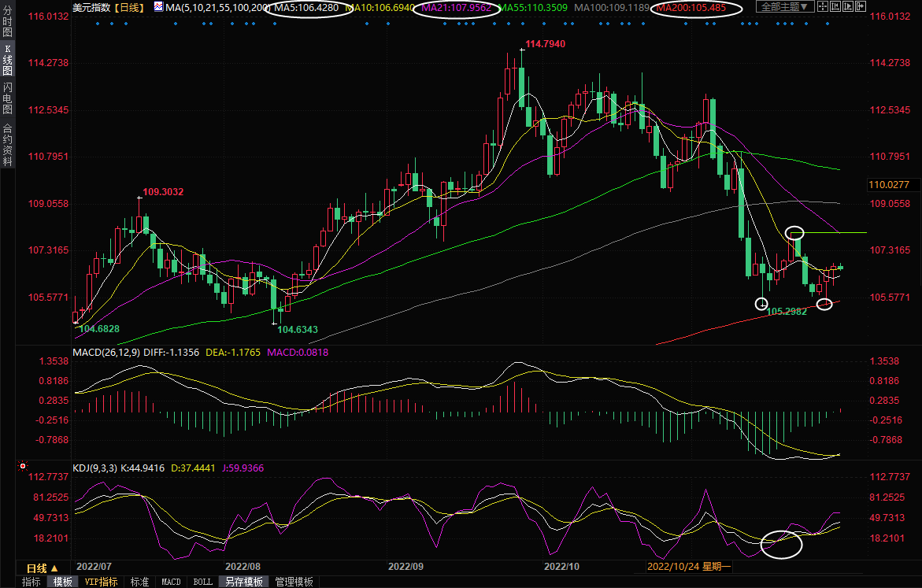Viewport: 922px width, 588px height.
Task: Select the 指标 bottom tab
Action: coord(31,582)
